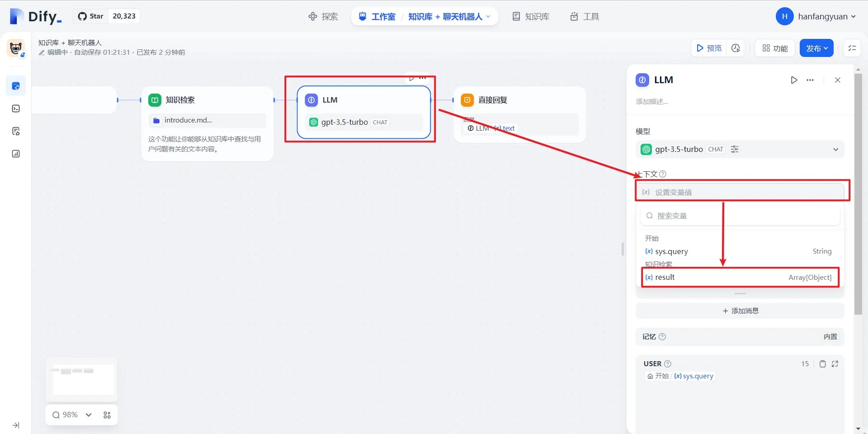Open the logs and annotations sidebar icon
The height and width of the screenshot is (434, 868).
pos(16,131)
